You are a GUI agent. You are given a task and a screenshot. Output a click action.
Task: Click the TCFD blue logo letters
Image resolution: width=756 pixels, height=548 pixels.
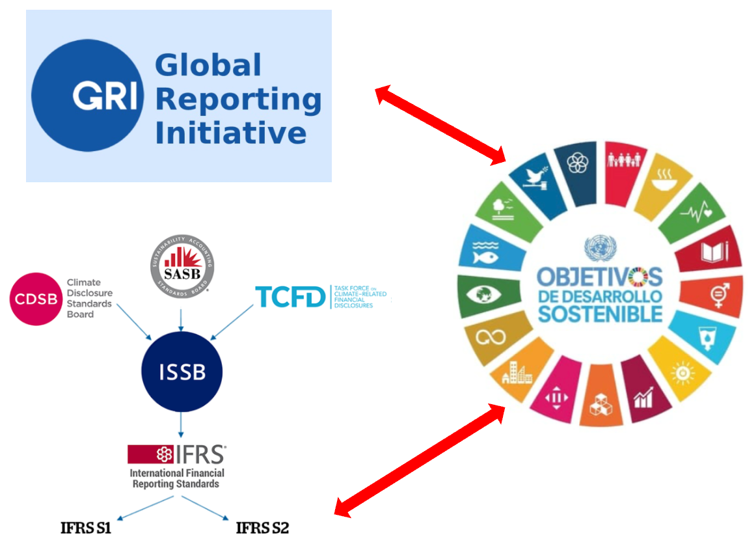(290, 297)
